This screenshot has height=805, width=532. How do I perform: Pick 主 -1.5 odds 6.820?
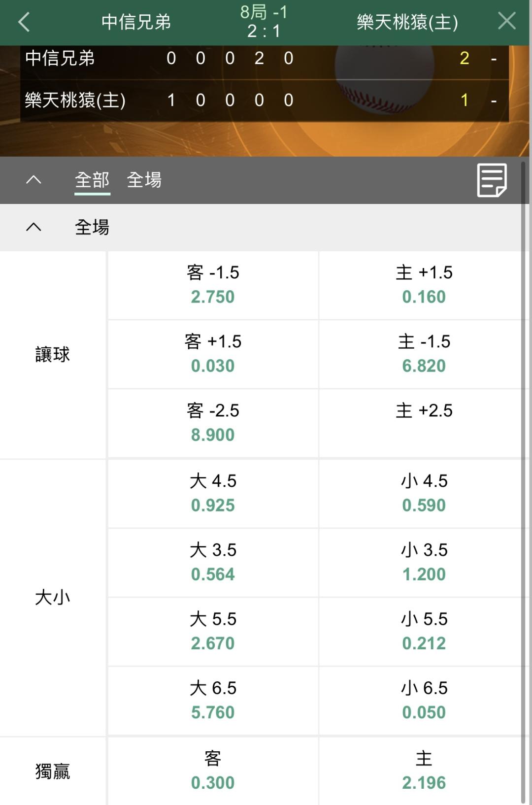(424, 354)
